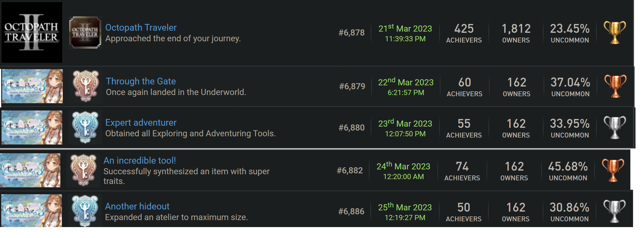This screenshot has width=644, height=238.
Task: Click the Expert adventurer silver key icon
Action: click(85, 127)
